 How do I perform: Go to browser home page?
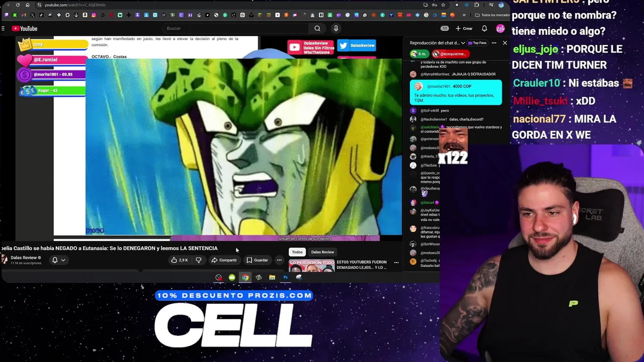(x=27, y=5)
